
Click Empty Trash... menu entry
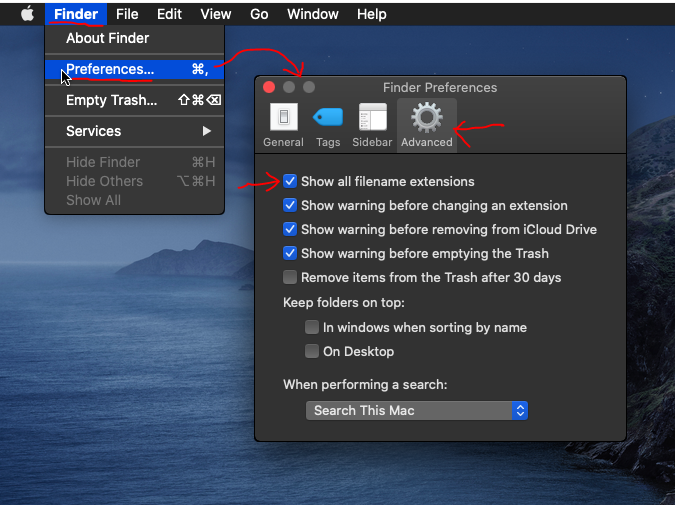pos(111,100)
